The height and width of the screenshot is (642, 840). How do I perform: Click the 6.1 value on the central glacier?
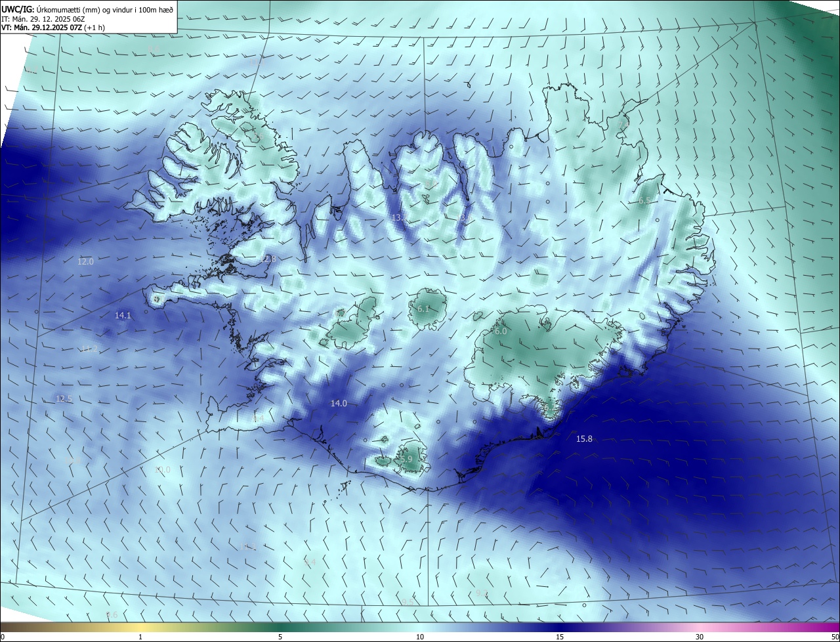pos(423,309)
